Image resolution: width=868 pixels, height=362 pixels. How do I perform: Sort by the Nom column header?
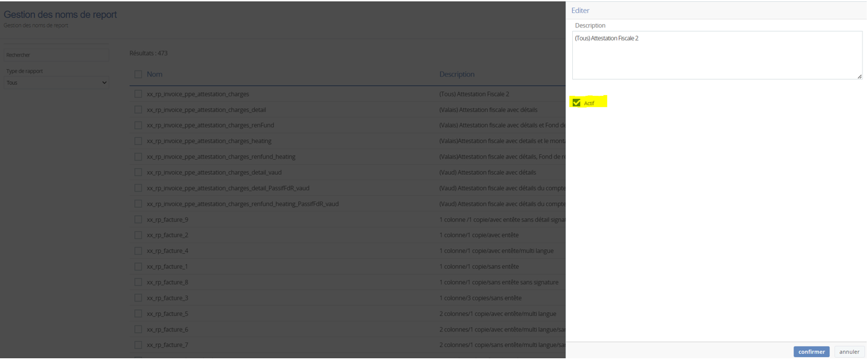(154, 74)
